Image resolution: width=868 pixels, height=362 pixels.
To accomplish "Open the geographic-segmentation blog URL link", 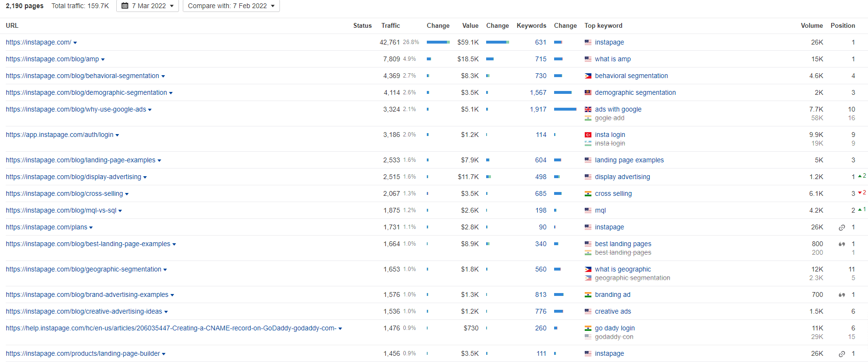I will pyautogui.click(x=83, y=269).
